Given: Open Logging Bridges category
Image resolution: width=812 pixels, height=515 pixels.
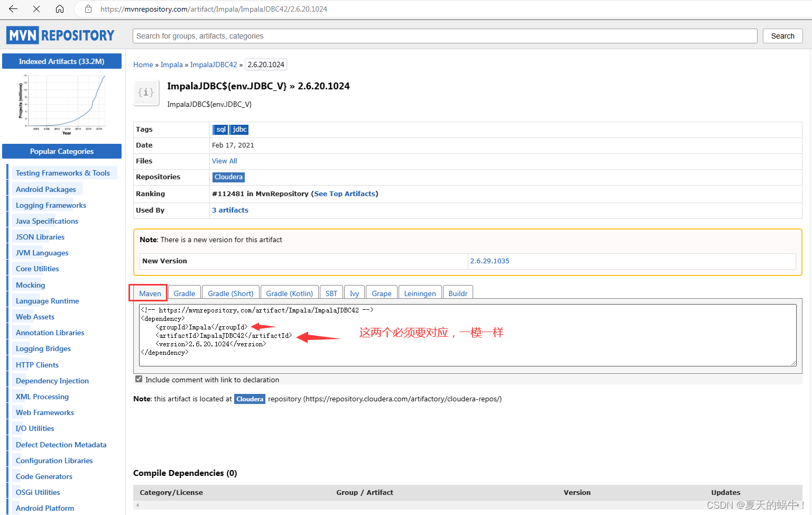Looking at the screenshot, I should 43,348.
